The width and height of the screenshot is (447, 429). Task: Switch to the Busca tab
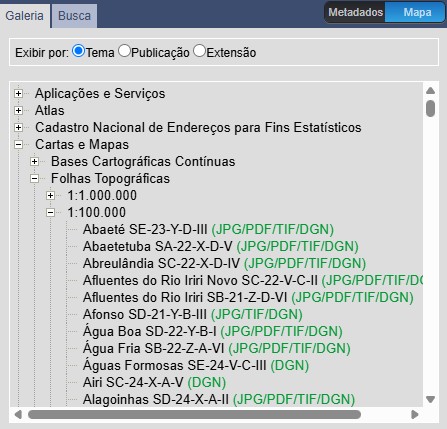click(x=74, y=16)
